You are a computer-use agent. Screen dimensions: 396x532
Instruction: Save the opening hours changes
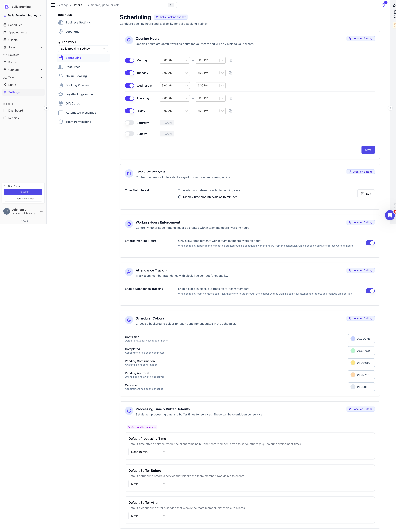coord(368,149)
